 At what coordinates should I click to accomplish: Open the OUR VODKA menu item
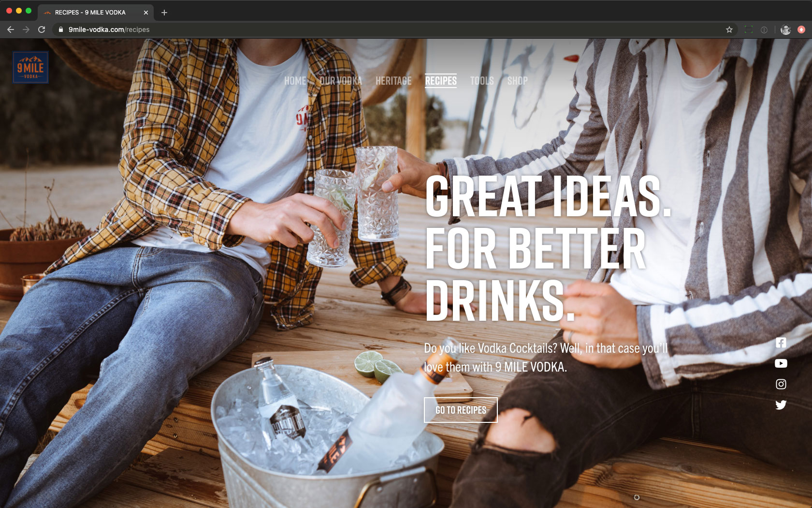tap(341, 81)
